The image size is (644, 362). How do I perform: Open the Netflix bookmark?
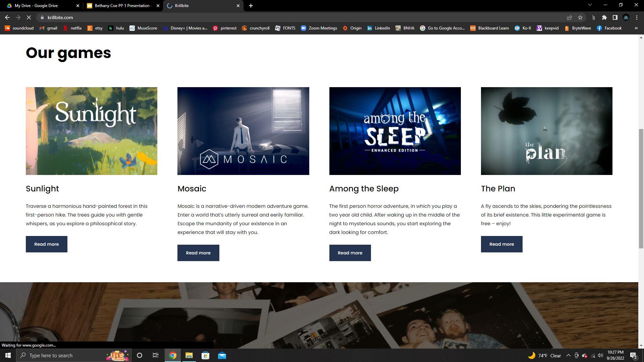pos(72,28)
